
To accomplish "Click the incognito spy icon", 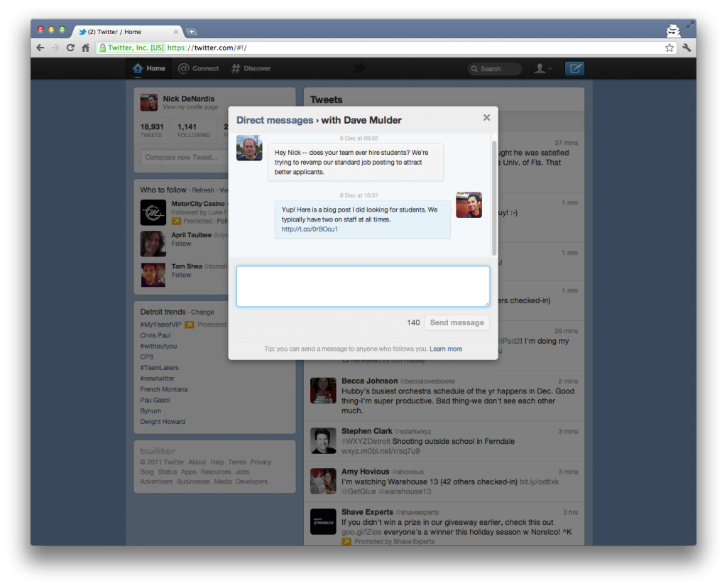I will point(673,31).
